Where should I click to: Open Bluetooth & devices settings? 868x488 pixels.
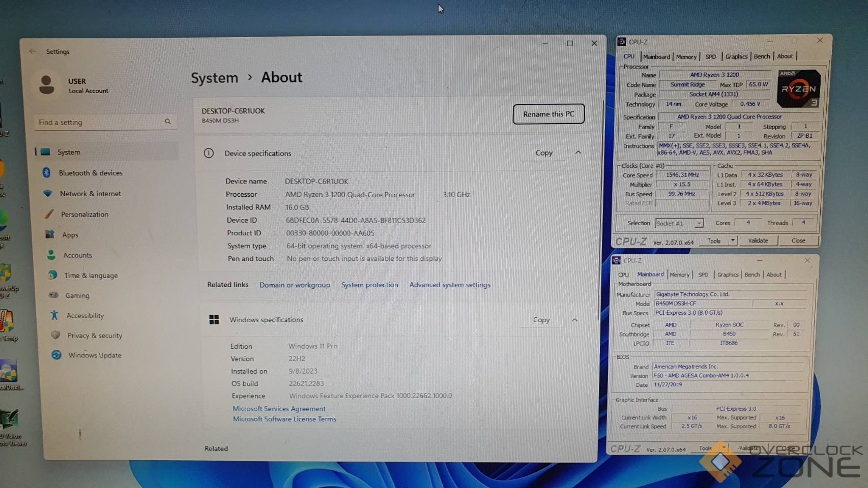(90, 173)
